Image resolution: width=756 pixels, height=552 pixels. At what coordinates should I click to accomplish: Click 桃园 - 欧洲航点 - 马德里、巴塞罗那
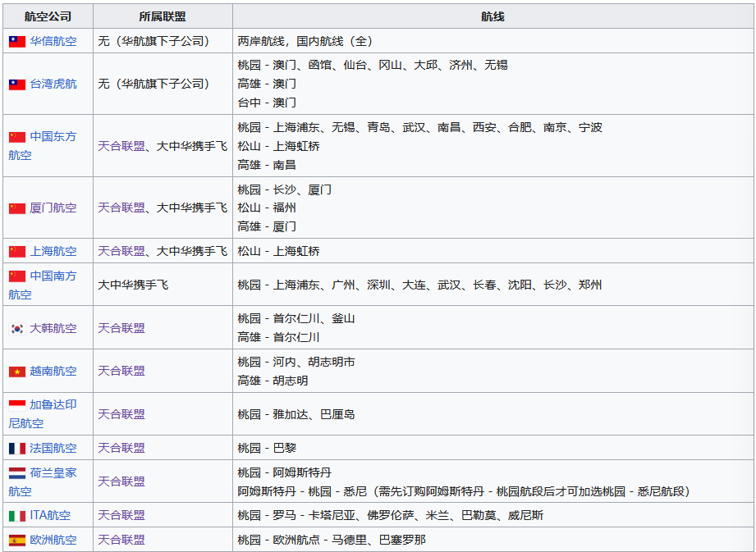tap(332, 540)
